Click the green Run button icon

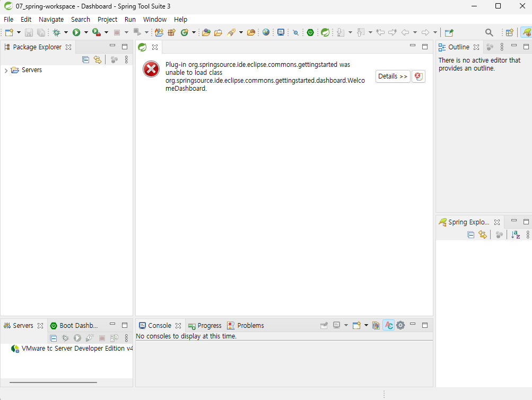coord(76,32)
